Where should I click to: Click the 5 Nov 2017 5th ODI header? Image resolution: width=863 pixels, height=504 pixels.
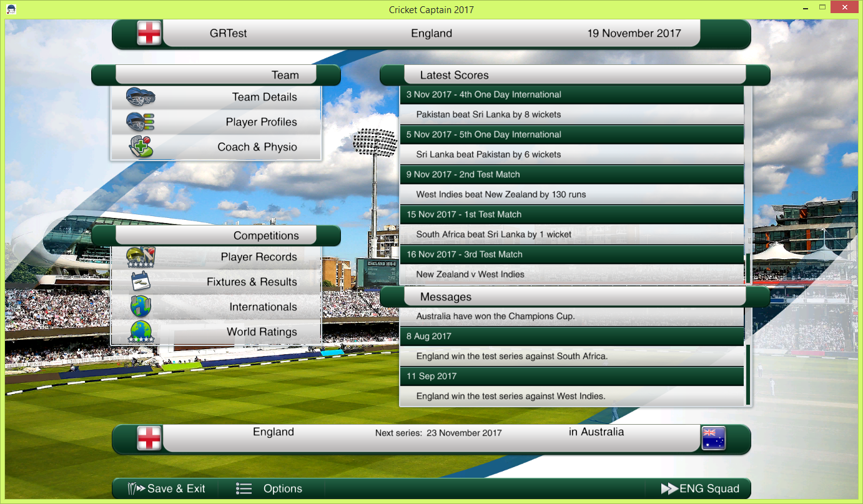pyautogui.click(x=572, y=135)
